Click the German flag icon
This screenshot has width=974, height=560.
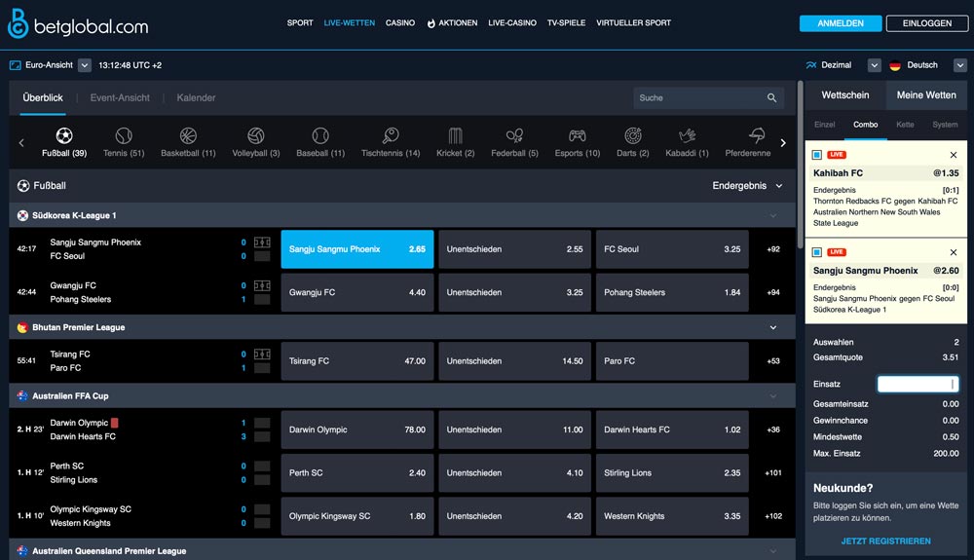[x=895, y=65]
